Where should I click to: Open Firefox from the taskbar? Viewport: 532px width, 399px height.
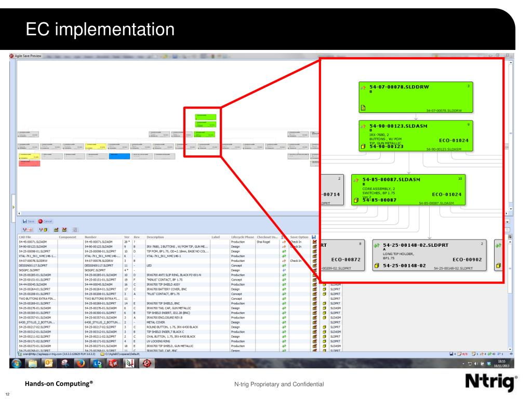[x=81, y=363]
